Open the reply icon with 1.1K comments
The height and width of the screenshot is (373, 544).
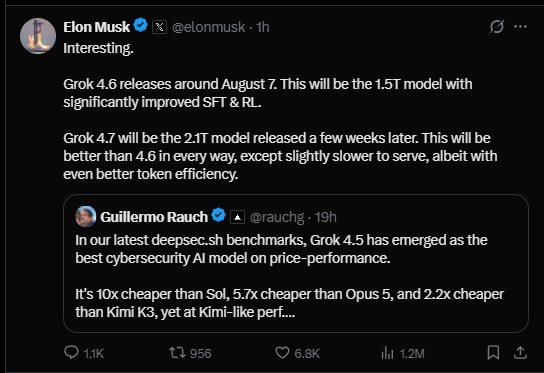click(x=71, y=353)
